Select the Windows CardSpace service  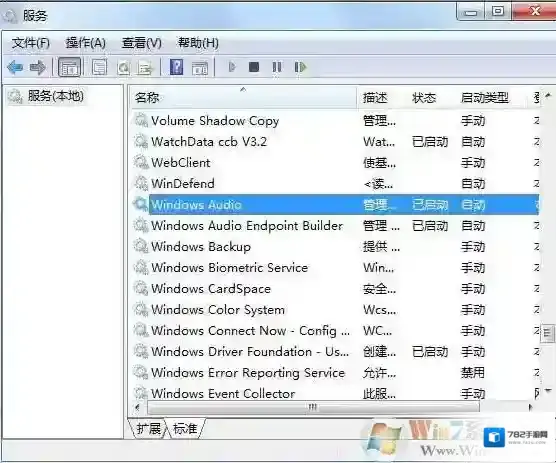[211, 288]
